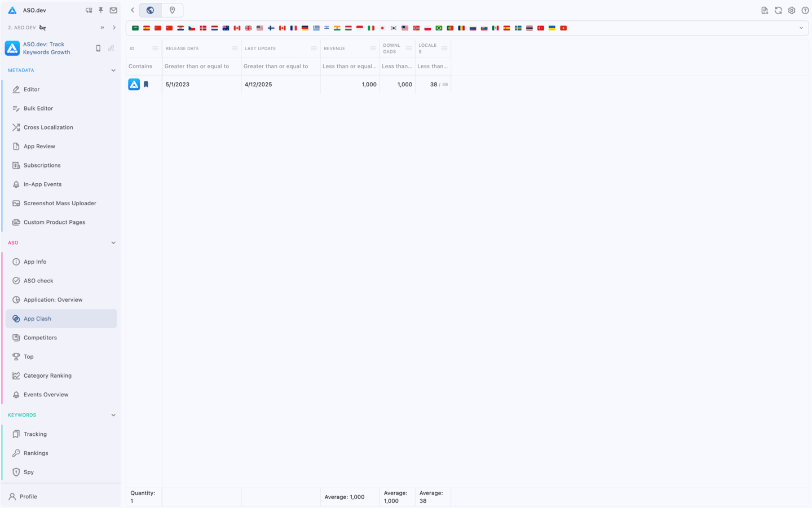Click the ASO.dev: Track Keywords Growth app title
Viewport: 812px width, 508px height.
pos(46,48)
